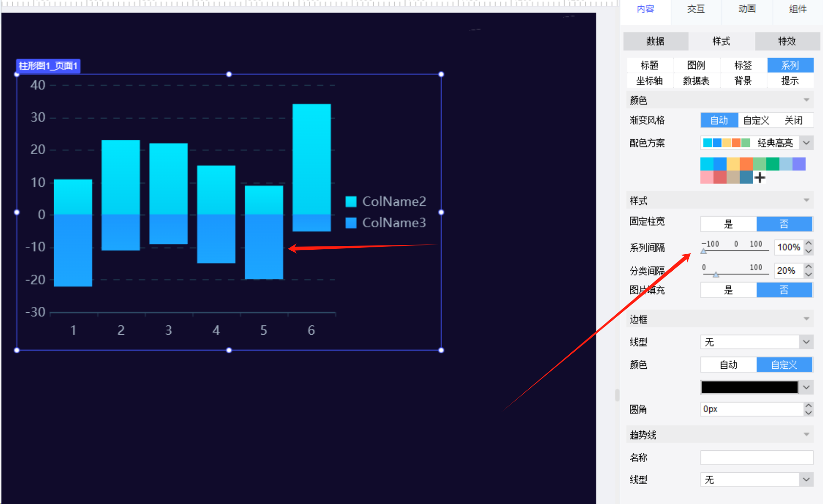This screenshot has width=823, height=504.
Task: Increase 圆角 value with up arrow
Action: coord(809,405)
